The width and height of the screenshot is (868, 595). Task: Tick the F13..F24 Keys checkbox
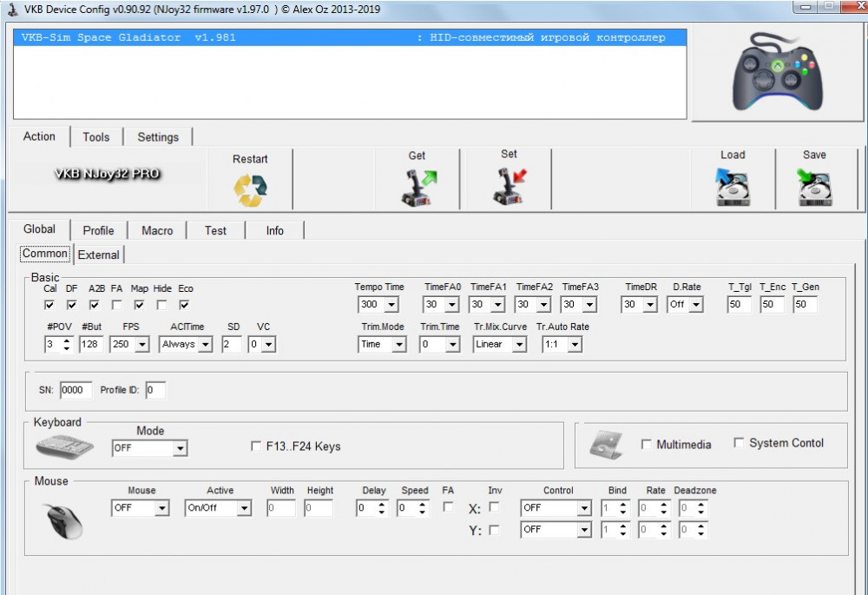point(256,446)
